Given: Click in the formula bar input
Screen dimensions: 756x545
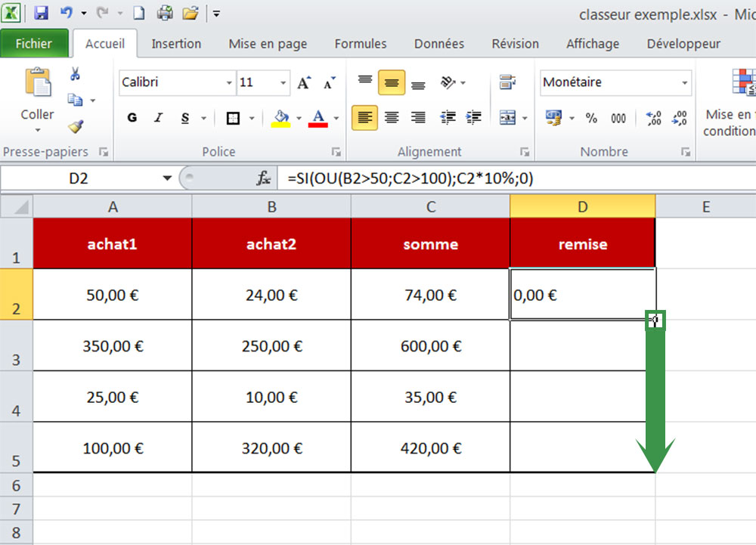Looking at the screenshot, I should click(517, 178).
